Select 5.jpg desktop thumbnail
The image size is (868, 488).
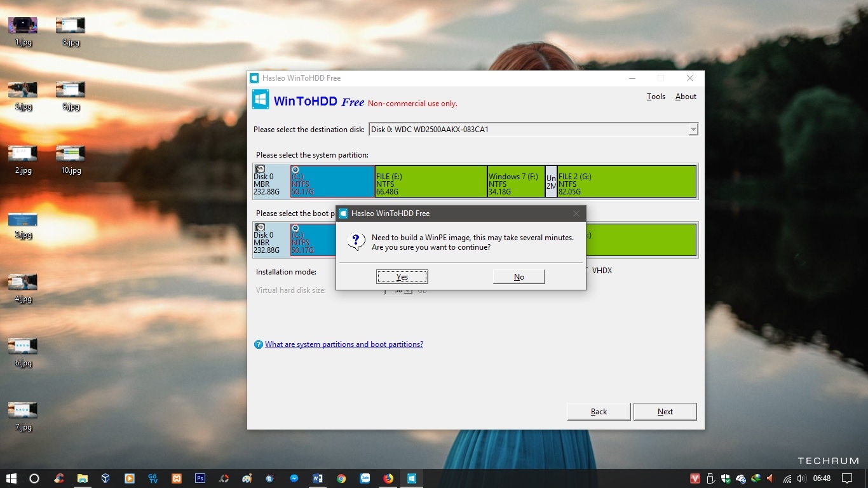pos(23,95)
